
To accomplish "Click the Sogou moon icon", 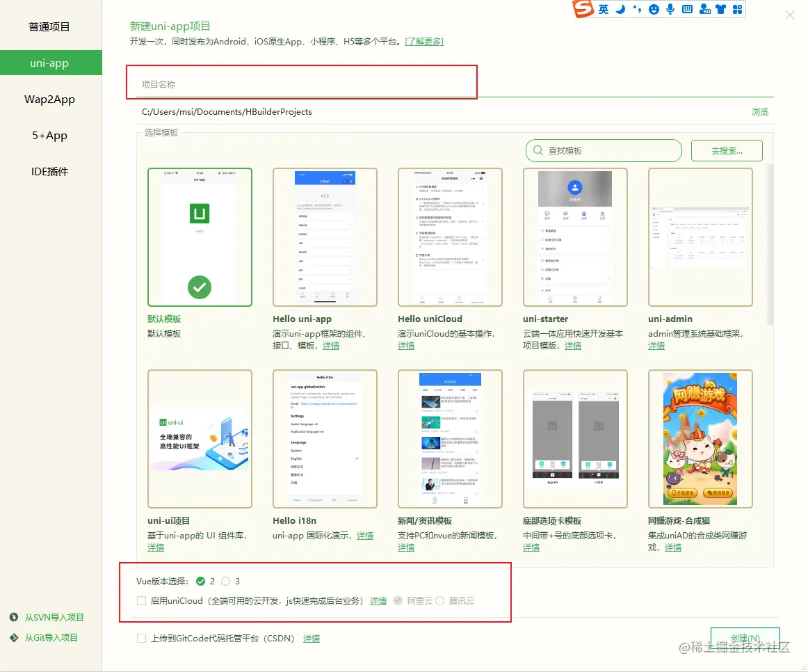I will 620,9.
